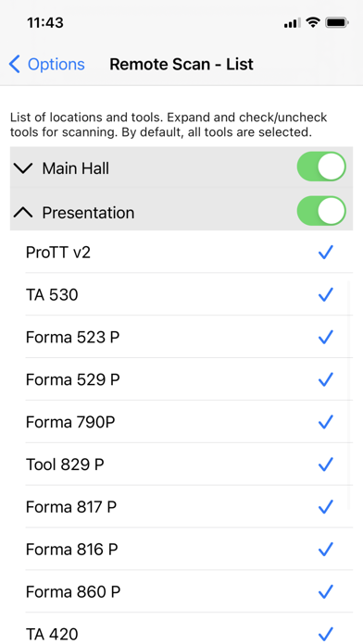Tap the blue back chevron icon
The height and width of the screenshot is (644, 363).
tap(14, 65)
